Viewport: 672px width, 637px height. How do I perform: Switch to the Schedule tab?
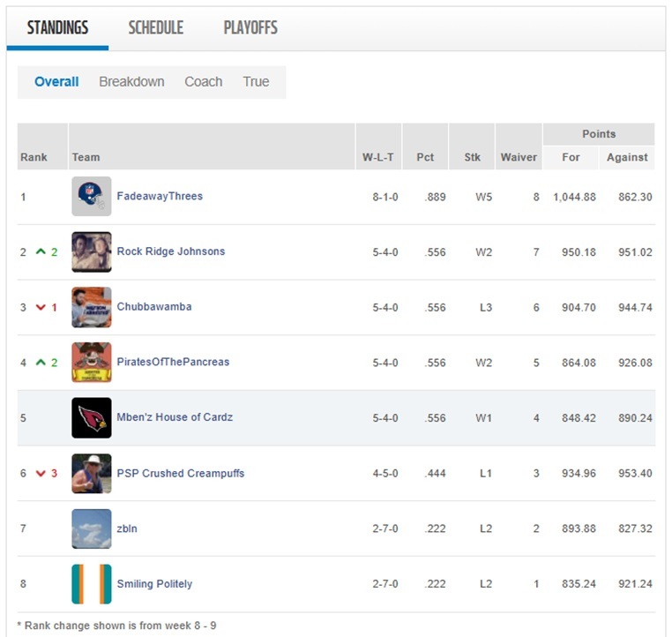tap(156, 28)
